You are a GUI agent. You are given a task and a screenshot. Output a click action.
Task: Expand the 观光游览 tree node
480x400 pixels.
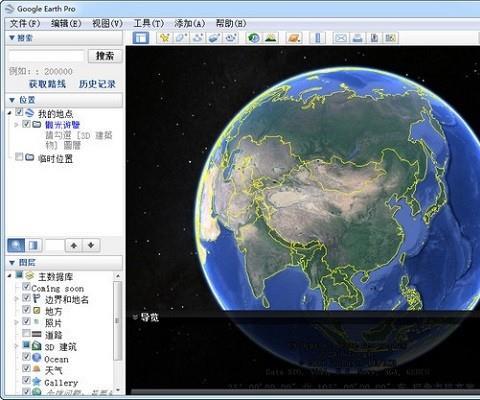(x=16, y=125)
